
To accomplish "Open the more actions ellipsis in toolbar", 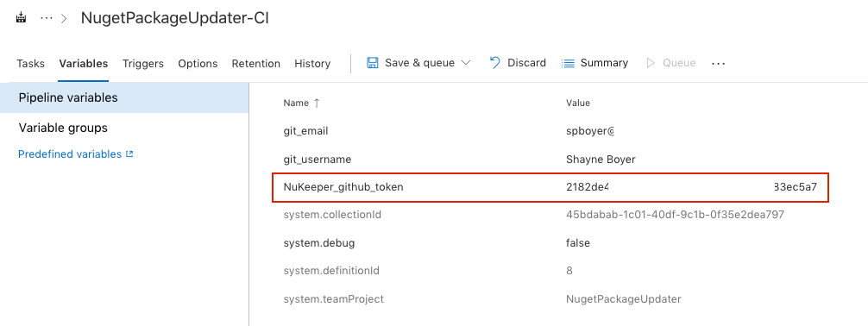I will click(x=718, y=64).
